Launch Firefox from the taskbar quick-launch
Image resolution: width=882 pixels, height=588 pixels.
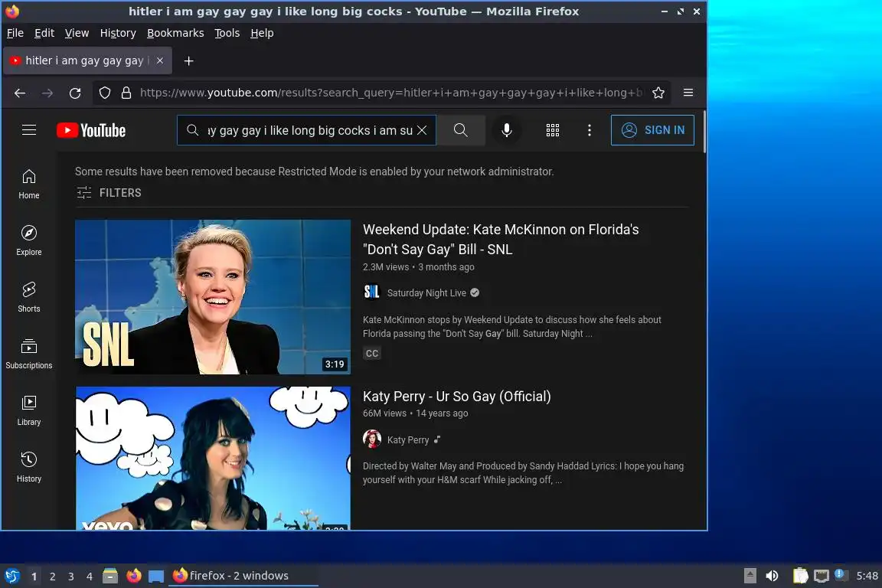tap(134, 576)
